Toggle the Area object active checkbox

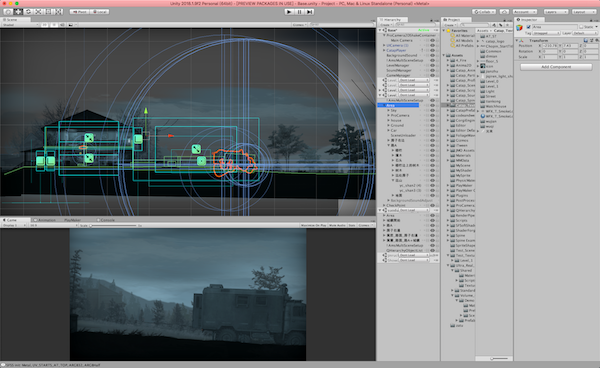click(528, 27)
